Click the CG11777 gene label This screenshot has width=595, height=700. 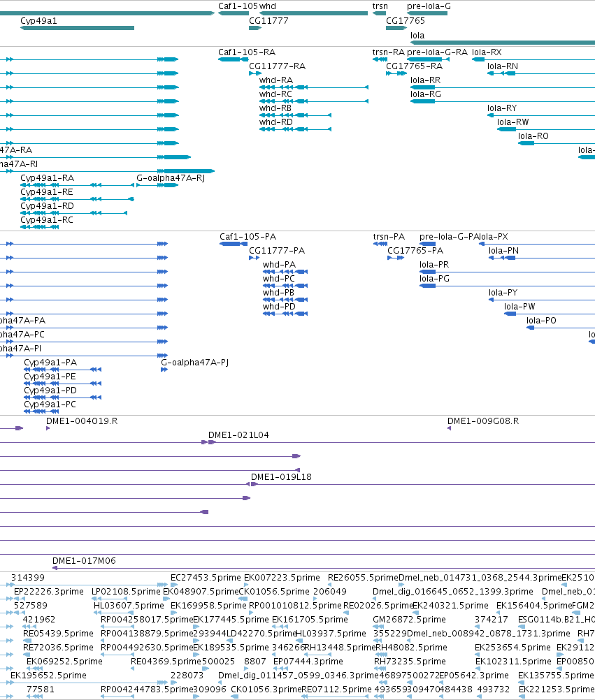click(268, 21)
